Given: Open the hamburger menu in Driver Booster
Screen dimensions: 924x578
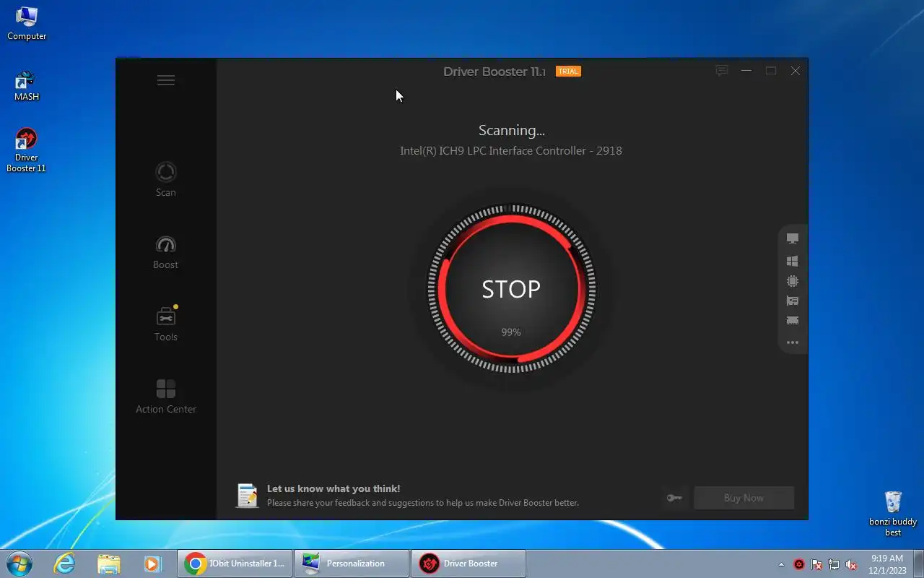Looking at the screenshot, I should point(165,80).
